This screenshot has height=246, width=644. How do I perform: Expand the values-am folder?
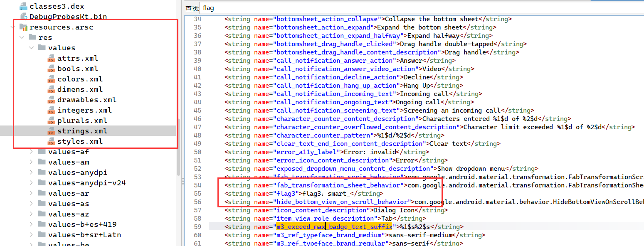tap(31, 162)
